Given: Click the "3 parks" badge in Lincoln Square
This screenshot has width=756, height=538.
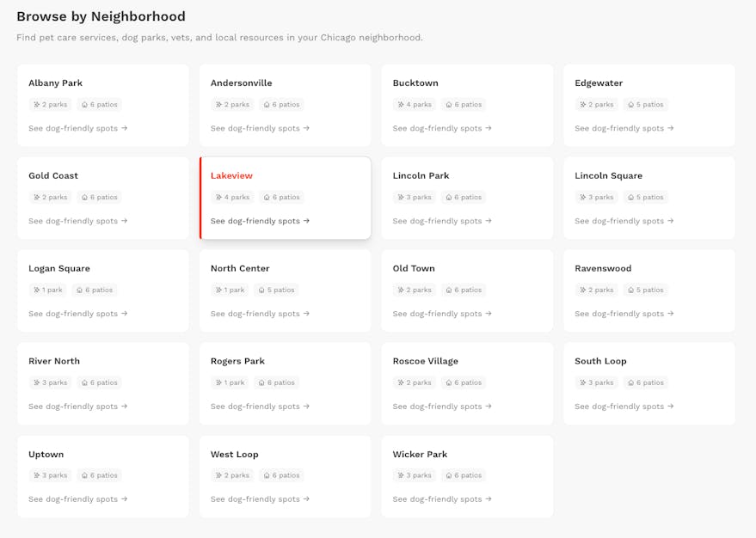Looking at the screenshot, I should coord(595,198).
